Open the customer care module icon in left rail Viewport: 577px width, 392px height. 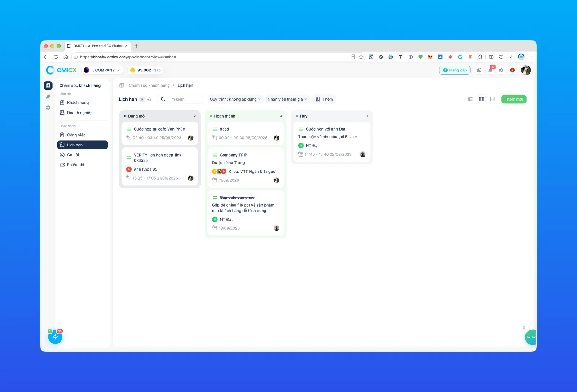48,85
